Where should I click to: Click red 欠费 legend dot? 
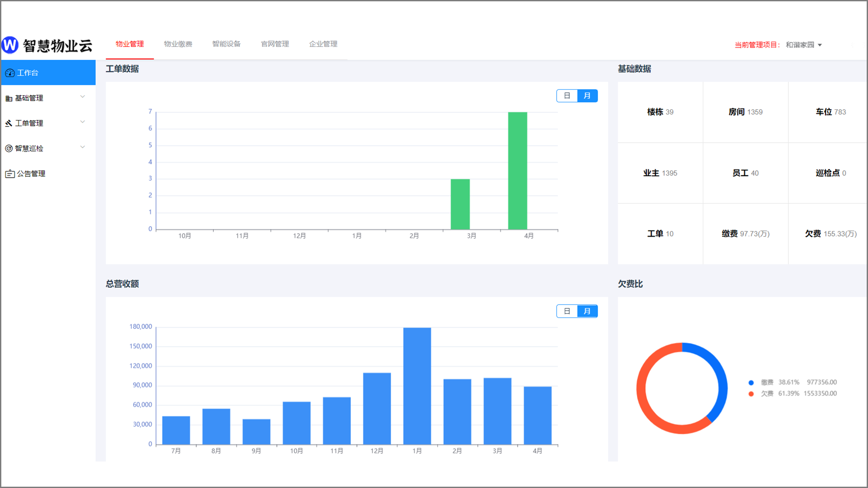click(751, 394)
